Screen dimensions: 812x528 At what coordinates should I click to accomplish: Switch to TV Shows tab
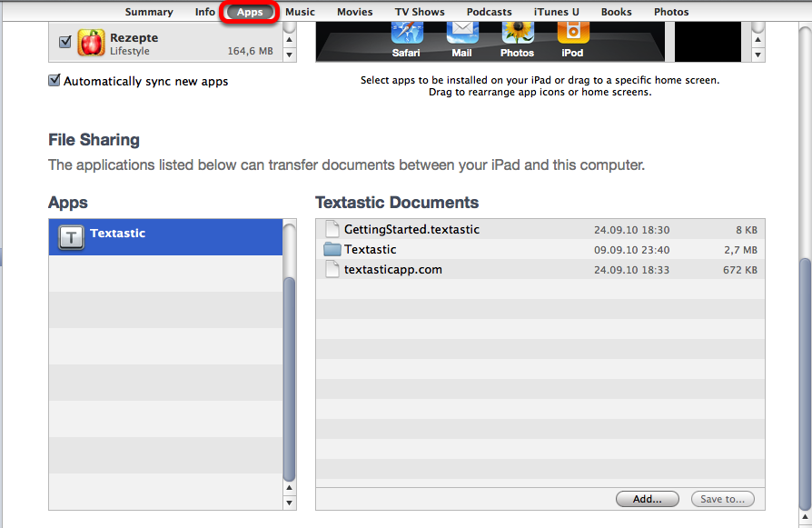[x=420, y=12]
